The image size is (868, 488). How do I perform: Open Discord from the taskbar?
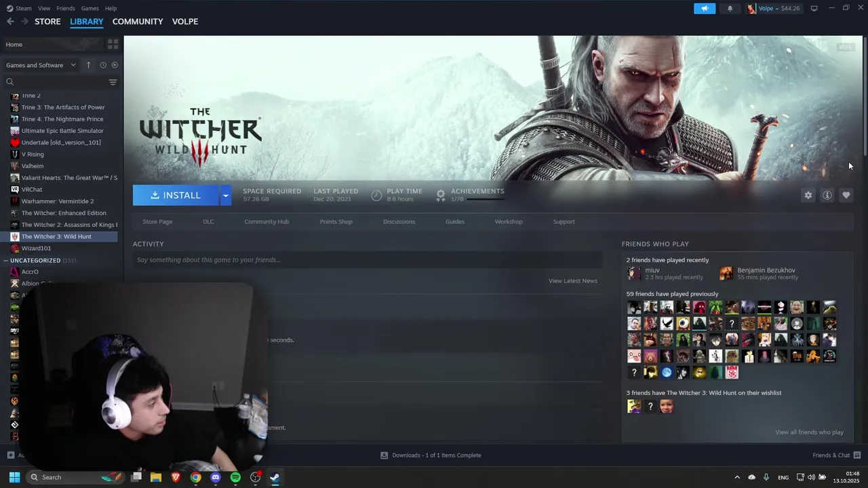tap(216, 477)
